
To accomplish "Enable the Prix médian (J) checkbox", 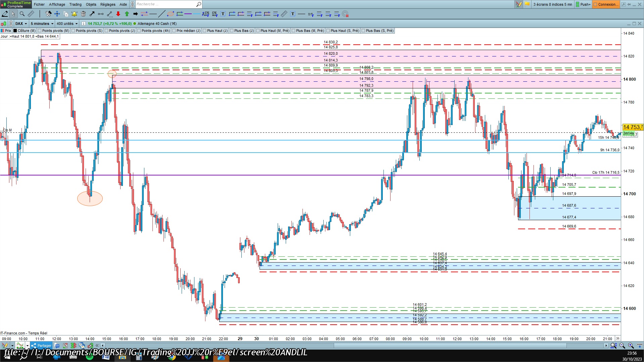I will pos(174,31).
